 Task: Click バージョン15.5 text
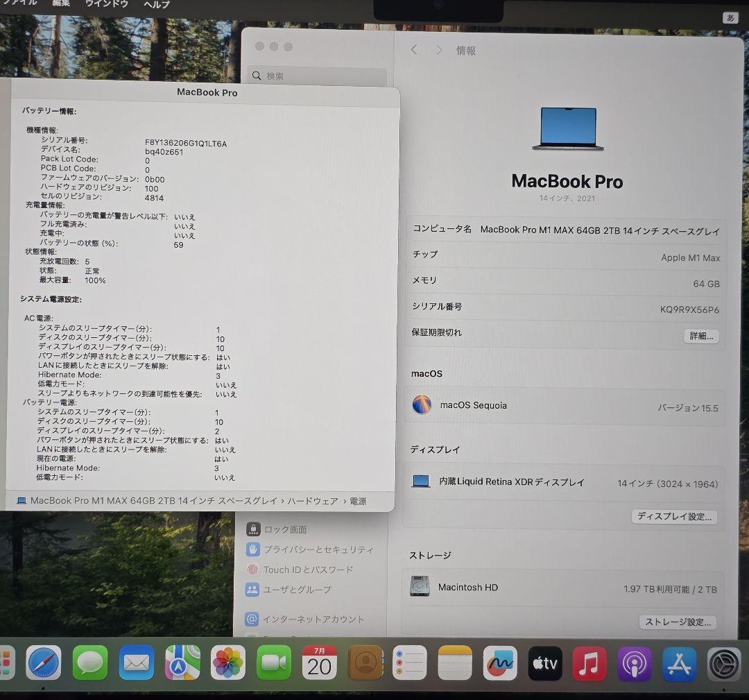pos(688,407)
